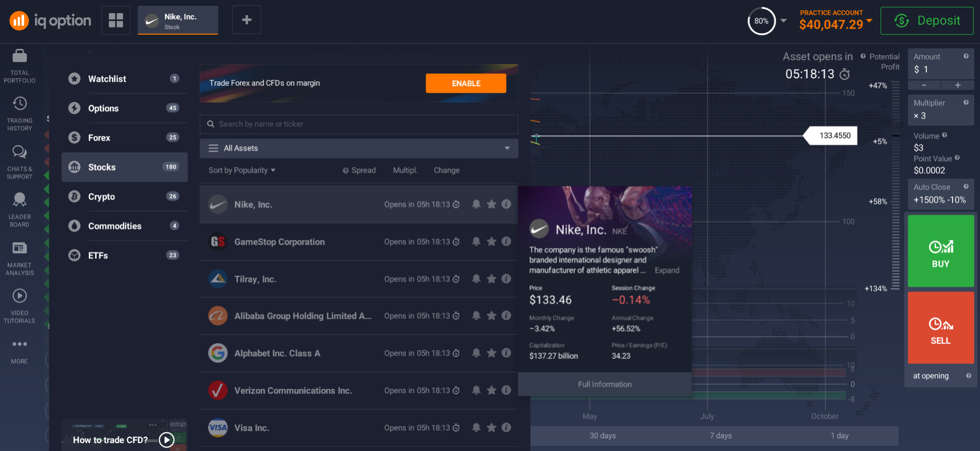Show info icon for Verizon Communications Inc.
Image resolution: width=980 pixels, height=451 pixels.
(506, 390)
